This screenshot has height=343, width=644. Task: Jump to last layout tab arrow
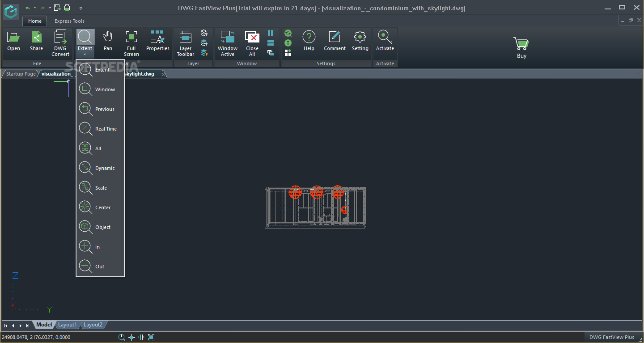point(28,326)
